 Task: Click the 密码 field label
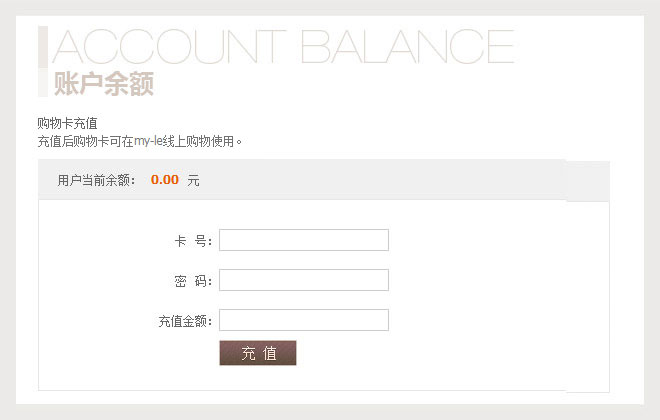pyautogui.click(x=192, y=281)
